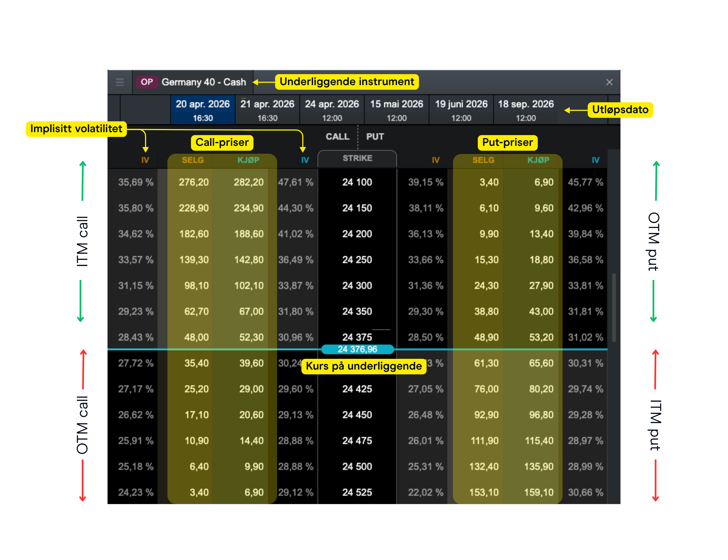Click put sell price 48,90
The width and height of the screenshot is (728, 560).
click(x=486, y=337)
